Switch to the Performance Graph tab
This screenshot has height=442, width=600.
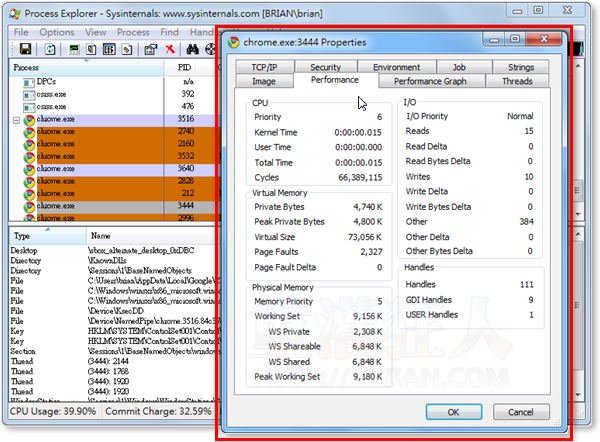(x=430, y=81)
